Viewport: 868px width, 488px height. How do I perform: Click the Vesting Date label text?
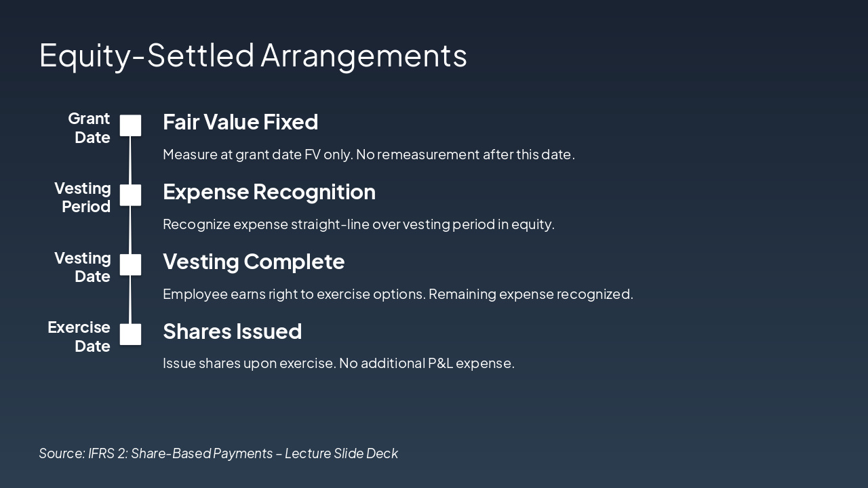pos(83,267)
